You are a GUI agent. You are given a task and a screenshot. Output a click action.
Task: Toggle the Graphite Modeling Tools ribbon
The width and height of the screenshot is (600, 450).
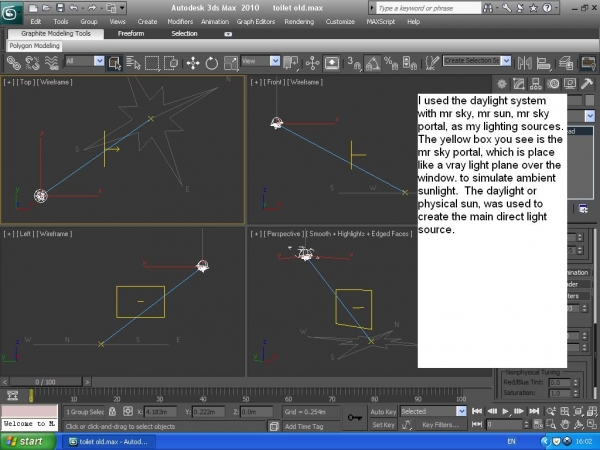[588, 63]
